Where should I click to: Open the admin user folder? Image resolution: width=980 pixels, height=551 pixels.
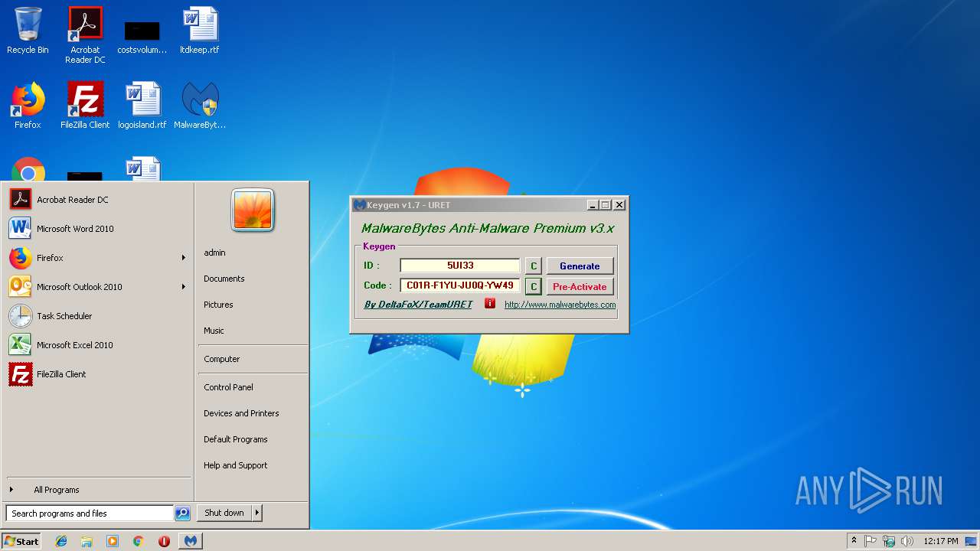pyautogui.click(x=252, y=253)
